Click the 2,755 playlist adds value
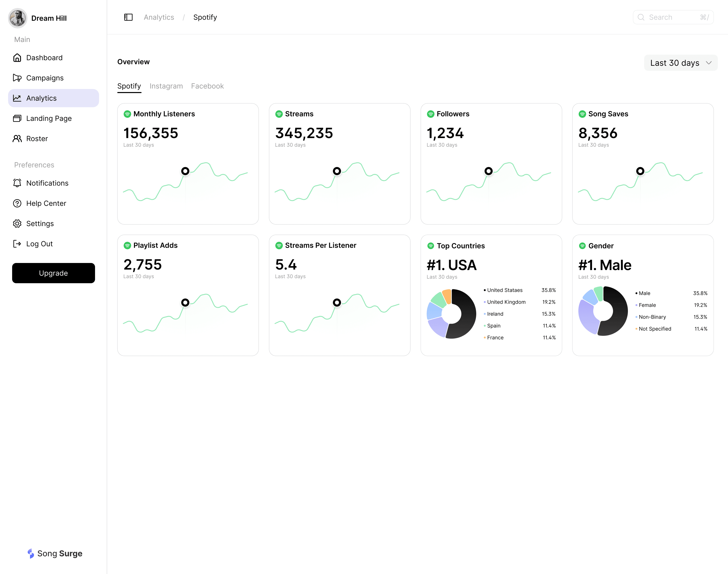The width and height of the screenshot is (728, 574). pos(143,264)
